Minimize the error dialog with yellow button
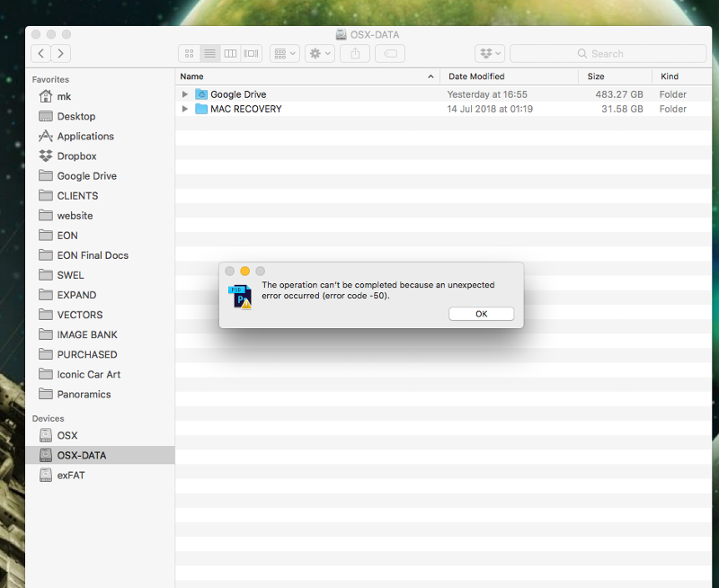The height and width of the screenshot is (588, 719). click(244, 272)
